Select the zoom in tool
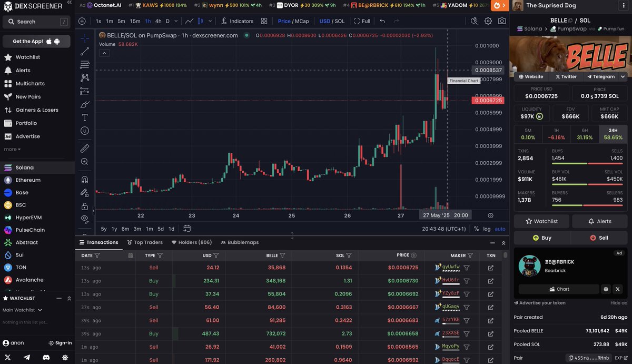 click(85, 162)
